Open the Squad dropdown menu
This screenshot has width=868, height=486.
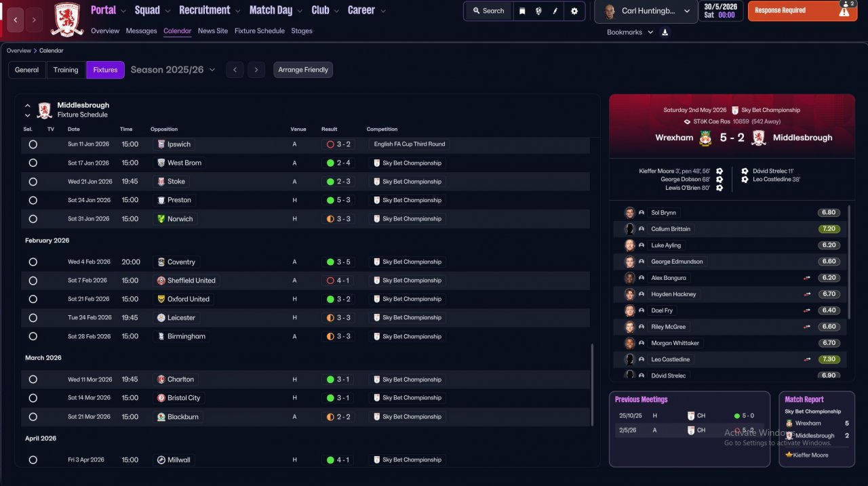click(x=152, y=10)
